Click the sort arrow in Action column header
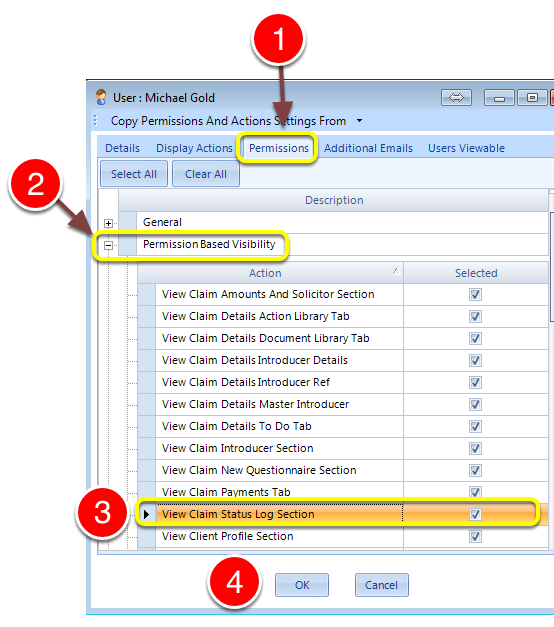The width and height of the screenshot is (554, 627). tap(396, 272)
